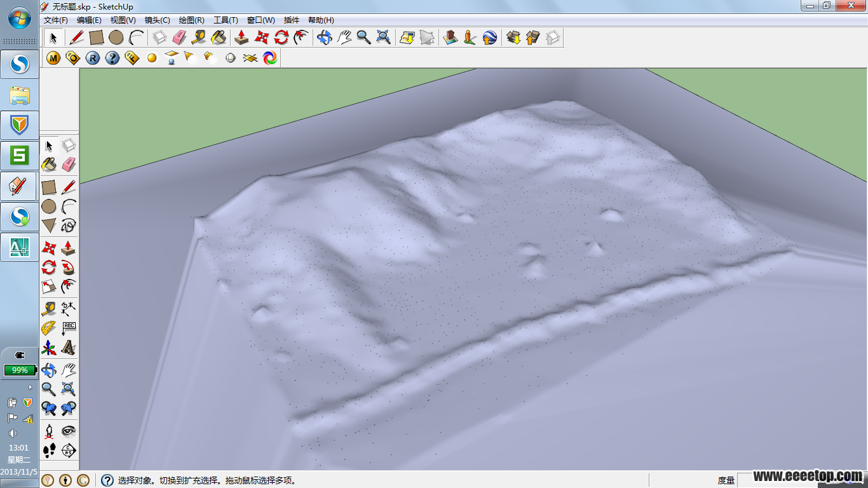Click the blue R plugin icon

click(x=93, y=58)
